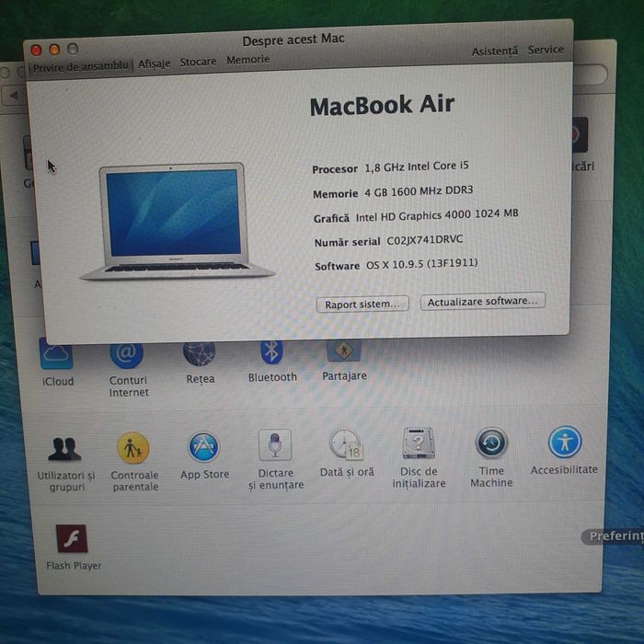Switch to Afișaje tab
644x644 pixels.
pos(154,64)
